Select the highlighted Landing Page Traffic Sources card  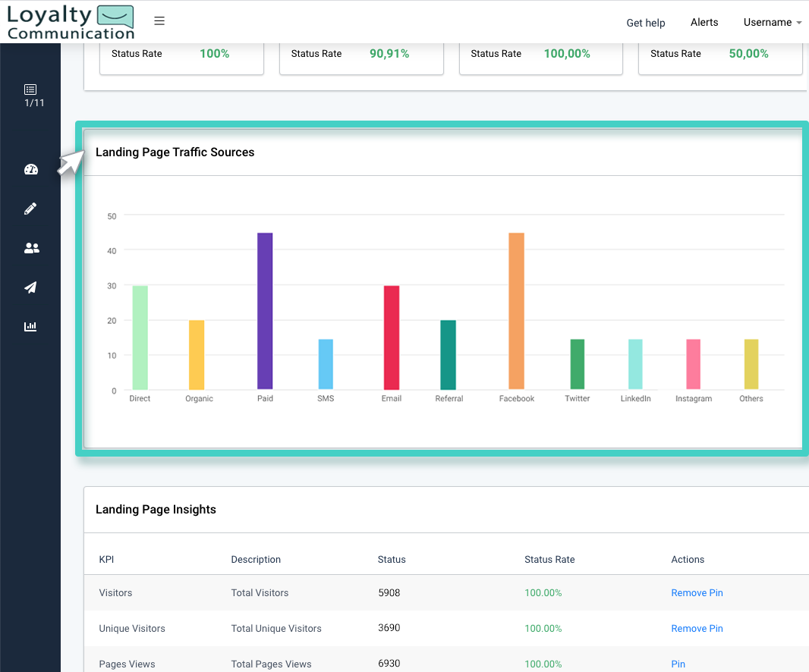pos(442,287)
